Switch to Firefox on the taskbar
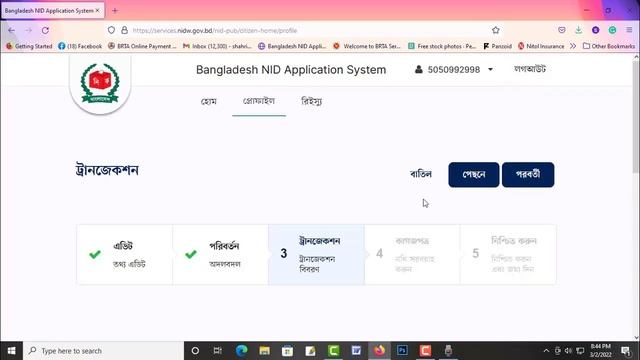The image size is (640, 360). (380, 351)
